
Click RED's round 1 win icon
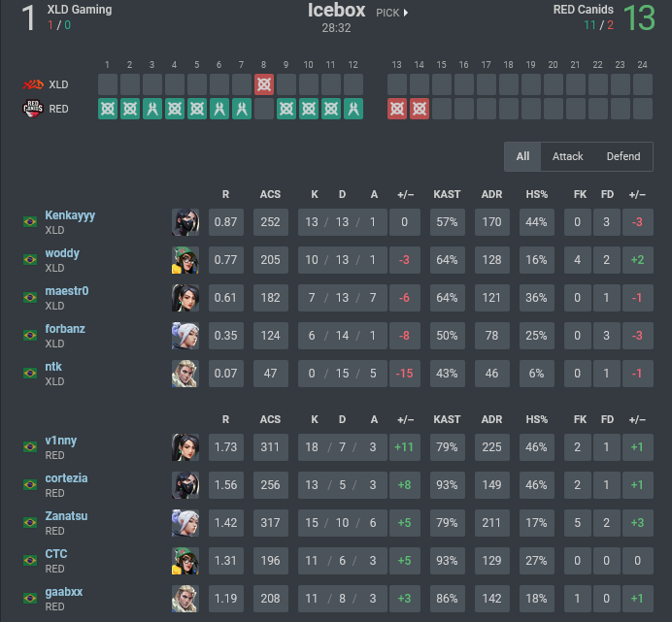(x=108, y=109)
